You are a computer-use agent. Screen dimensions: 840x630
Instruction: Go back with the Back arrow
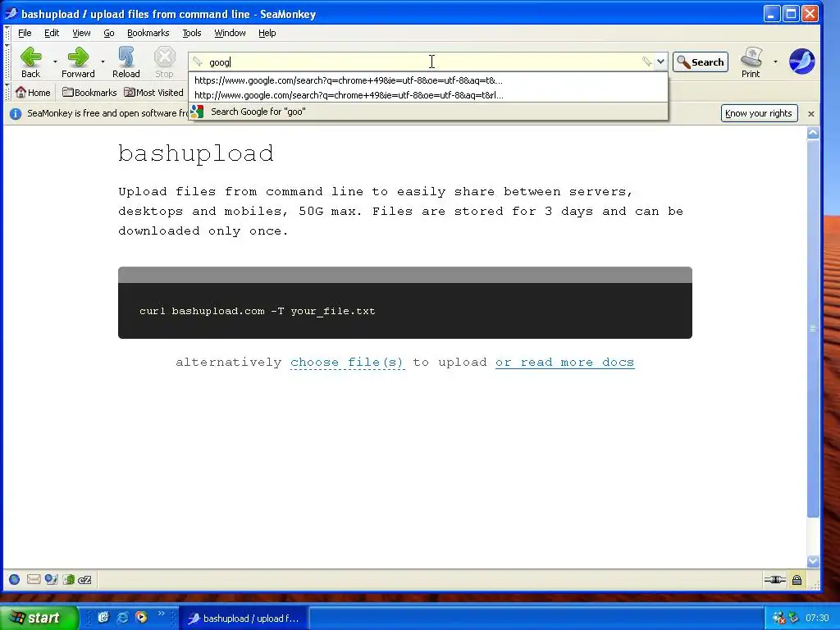[x=30, y=62]
